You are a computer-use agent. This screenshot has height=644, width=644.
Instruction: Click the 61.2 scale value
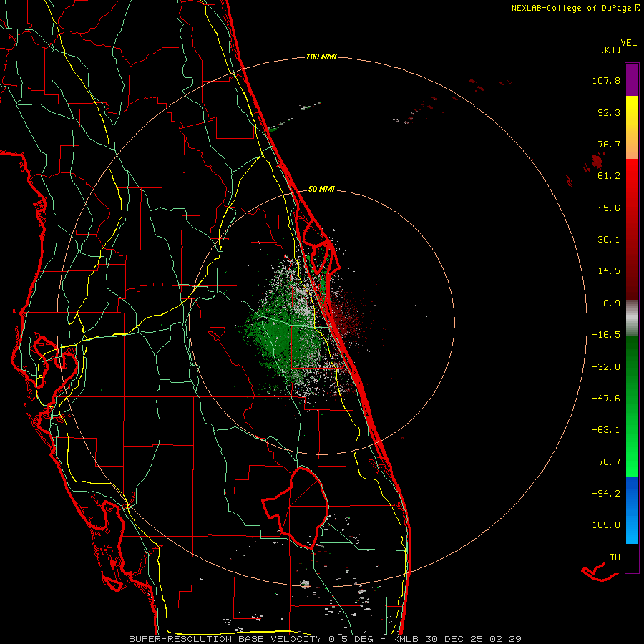[x=609, y=176]
